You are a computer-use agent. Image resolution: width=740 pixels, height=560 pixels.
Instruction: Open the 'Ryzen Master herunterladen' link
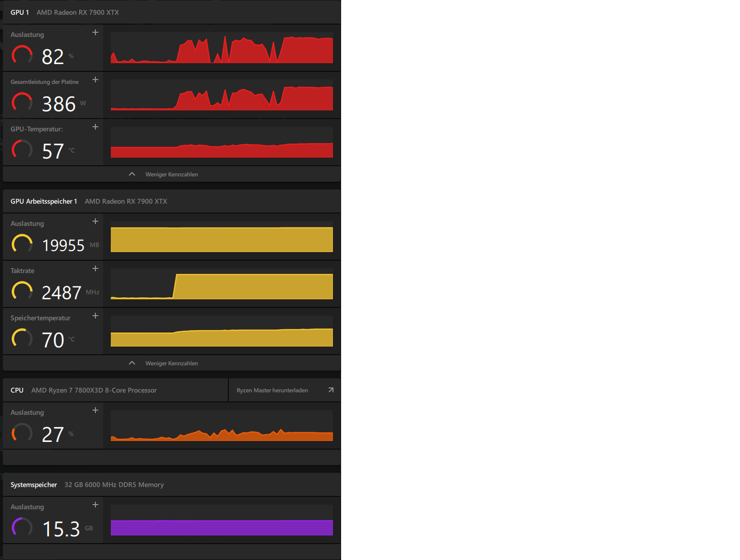tap(272, 390)
